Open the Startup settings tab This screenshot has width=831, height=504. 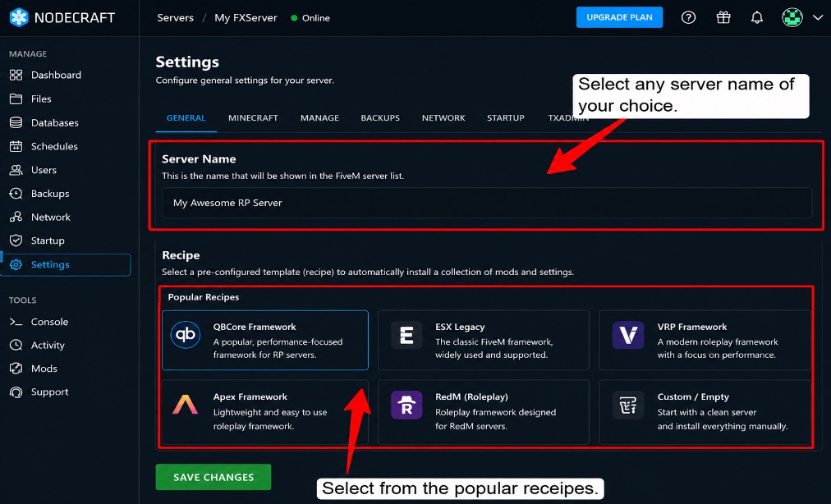pos(506,117)
